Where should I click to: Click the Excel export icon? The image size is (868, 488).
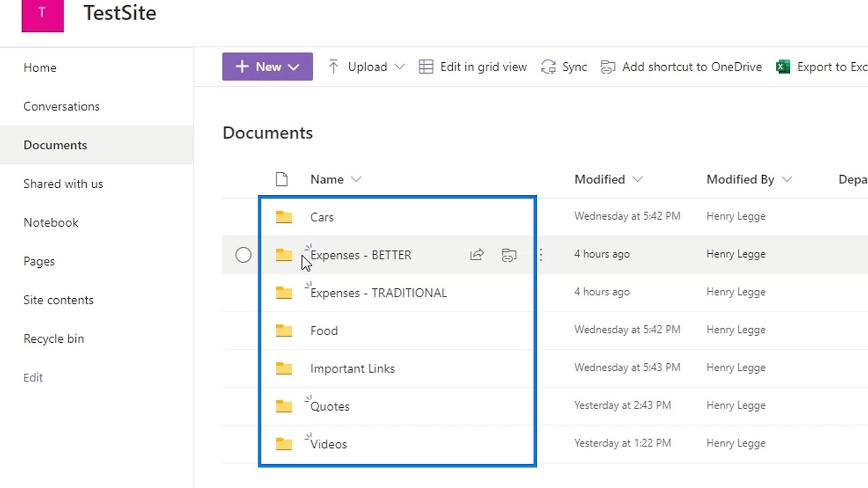(x=783, y=67)
